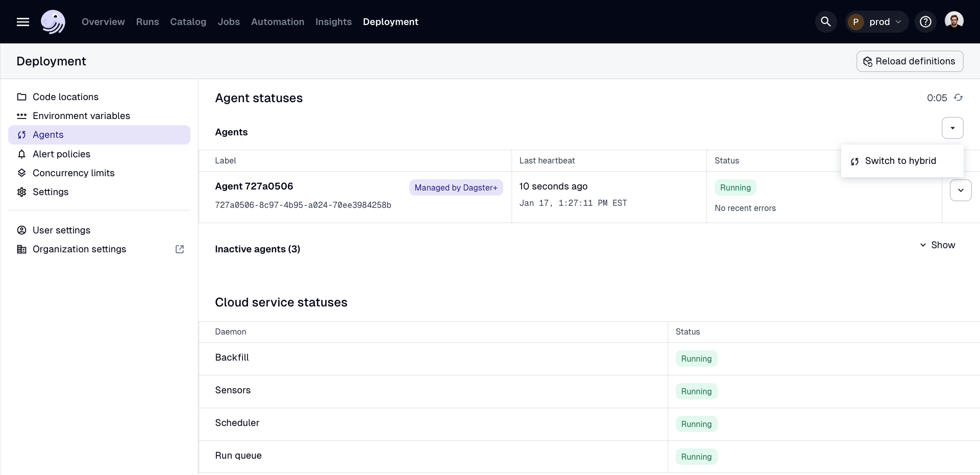
Task: Navigate to Environment variables
Action: click(x=81, y=116)
